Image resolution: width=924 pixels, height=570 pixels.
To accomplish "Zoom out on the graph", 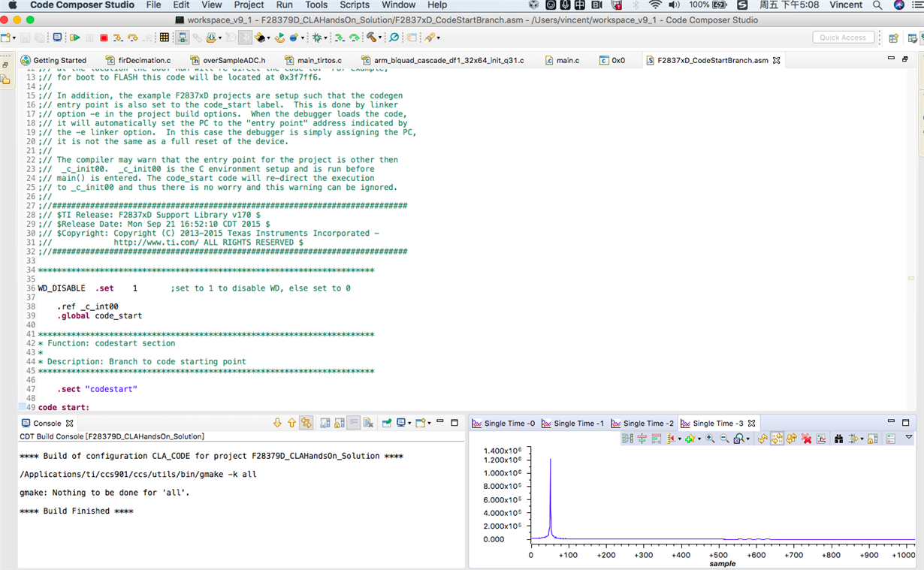I will coord(724,439).
